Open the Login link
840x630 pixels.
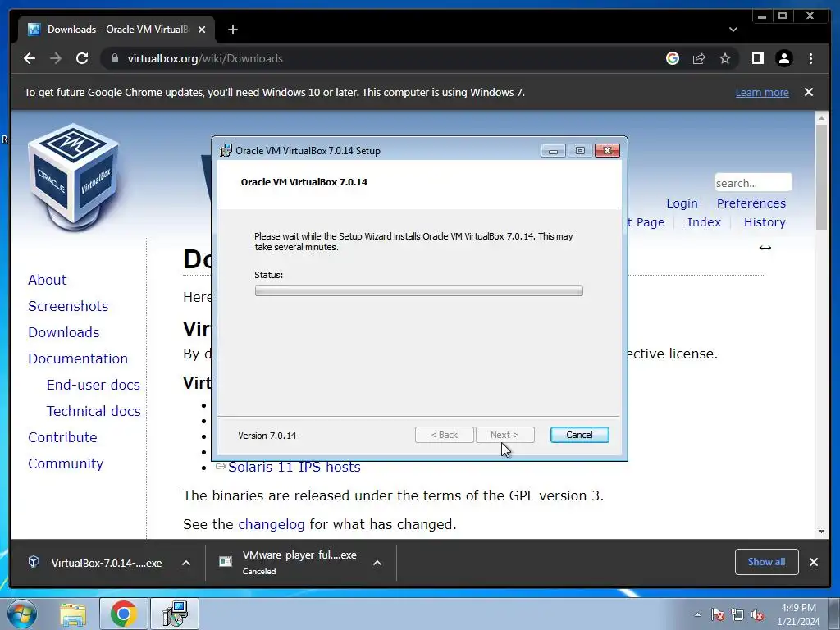[682, 203]
